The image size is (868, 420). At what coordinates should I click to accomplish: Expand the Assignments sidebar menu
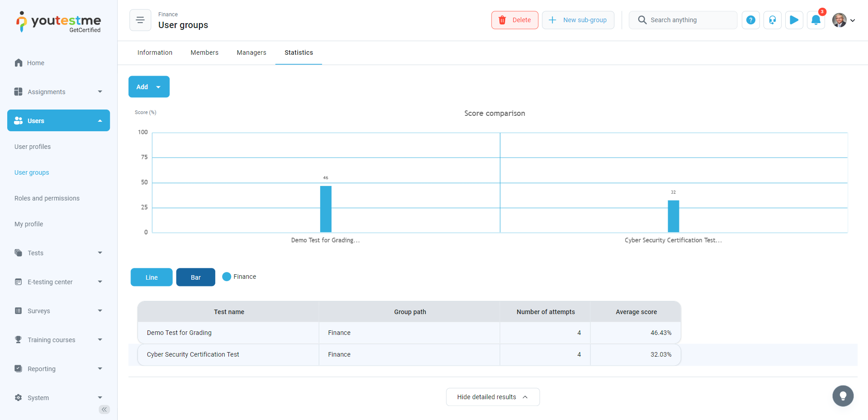58,92
